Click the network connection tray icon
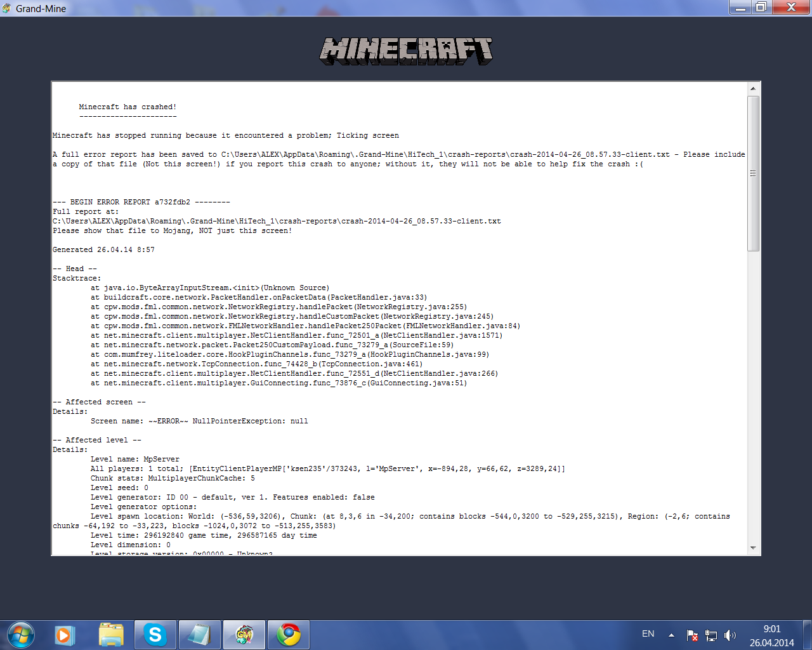Image resolution: width=812 pixels, height=650 pixels. click(711, 635)
